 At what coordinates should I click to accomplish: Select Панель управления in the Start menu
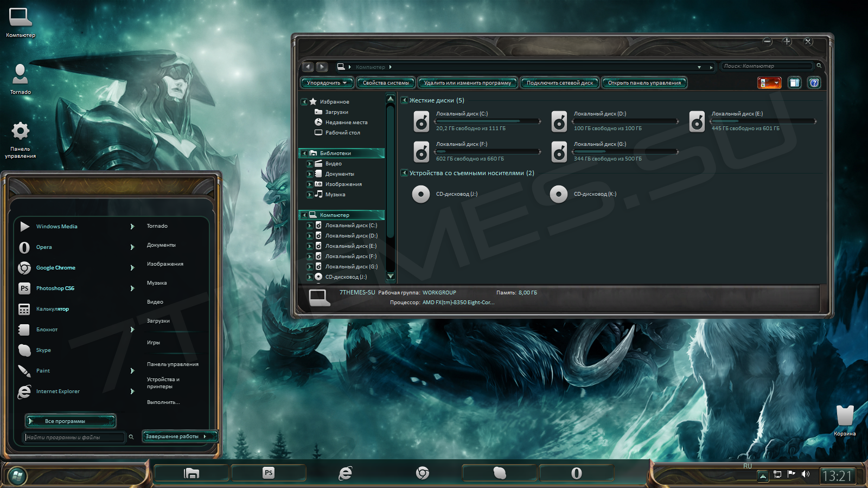pos(173,364)
